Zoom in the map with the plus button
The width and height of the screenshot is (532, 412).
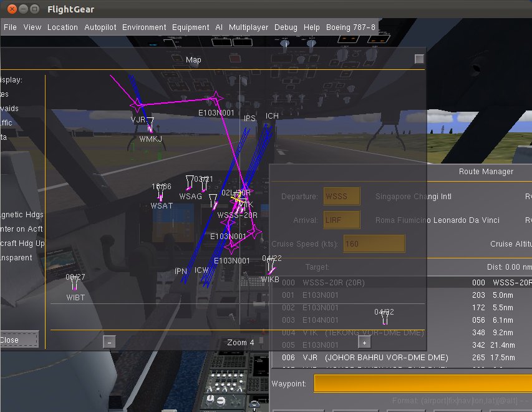pos(364,342)
